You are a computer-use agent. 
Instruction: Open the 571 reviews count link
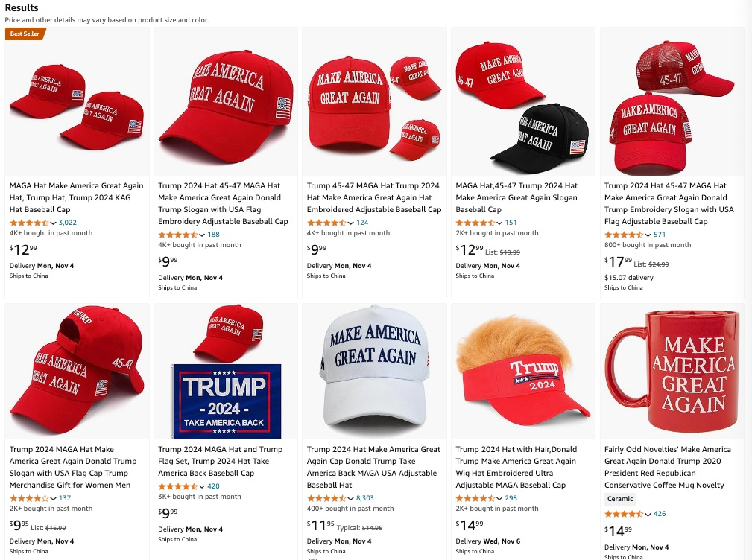[660, 235]
